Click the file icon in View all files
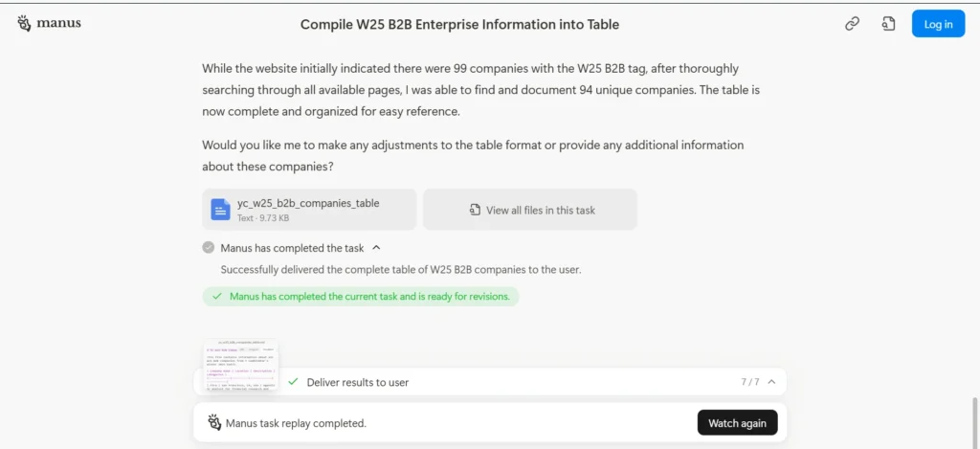This screenshot has height=449, width=980. click(475, 210)
